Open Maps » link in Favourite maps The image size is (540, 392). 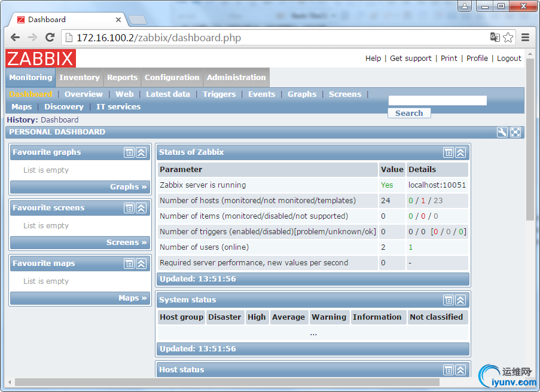click(133, 298)
